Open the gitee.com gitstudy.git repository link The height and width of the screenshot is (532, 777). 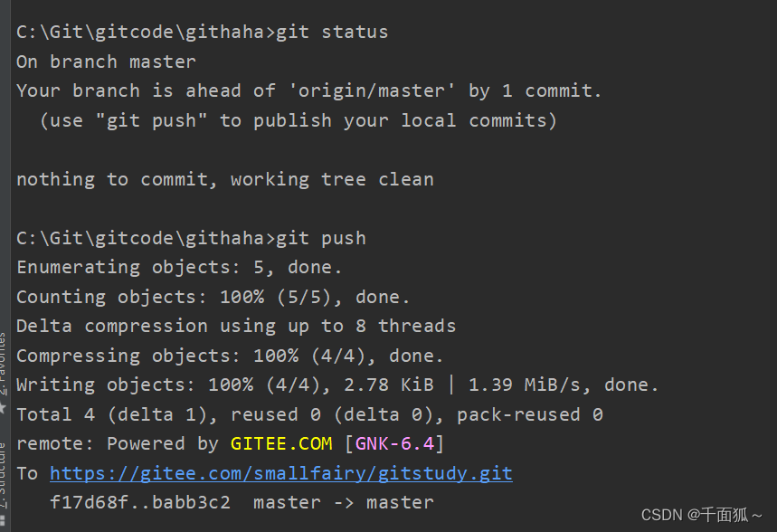(281, 473)
